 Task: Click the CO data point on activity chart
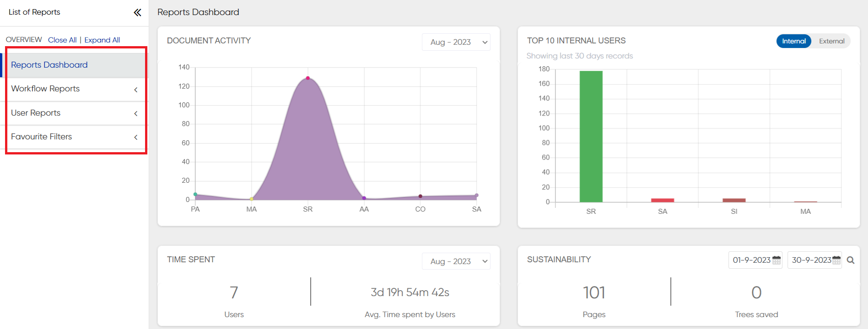[420, 196]
